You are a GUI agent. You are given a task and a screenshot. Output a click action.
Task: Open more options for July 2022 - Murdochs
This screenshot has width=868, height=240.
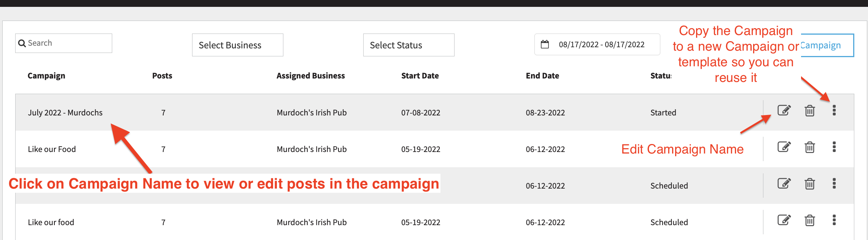click(834, 110)
